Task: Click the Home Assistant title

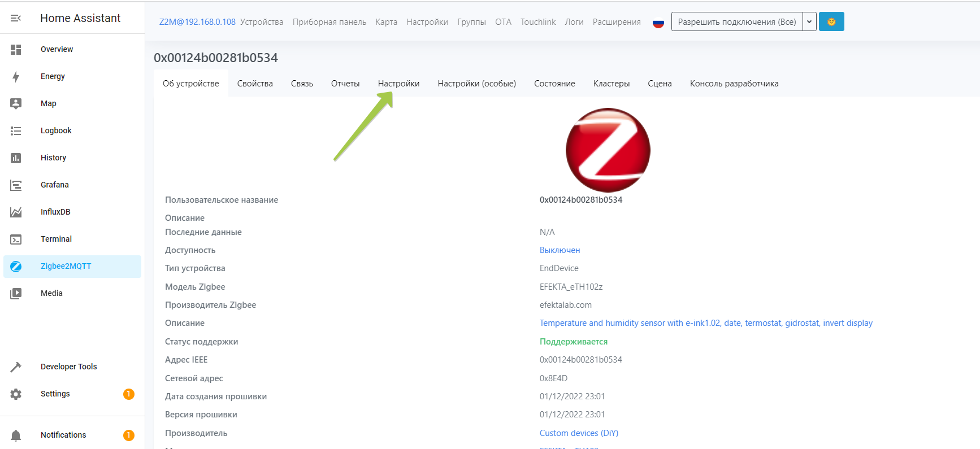Action: pyautogui.click(x=80, y=18)
